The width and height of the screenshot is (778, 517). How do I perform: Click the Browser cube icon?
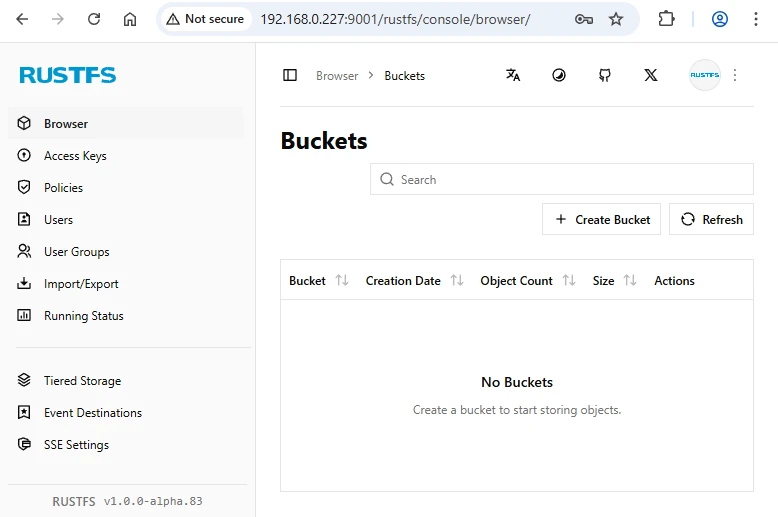(x=24, y=123)
